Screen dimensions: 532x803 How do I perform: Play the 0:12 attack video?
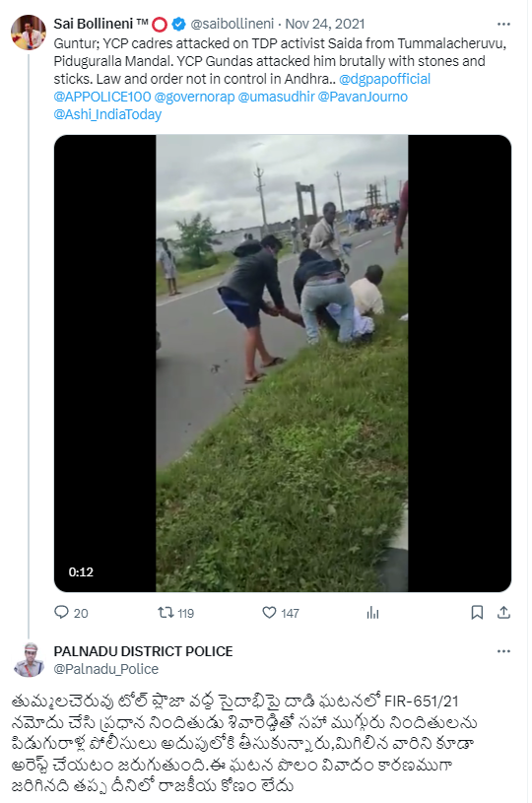pos(282,364)
